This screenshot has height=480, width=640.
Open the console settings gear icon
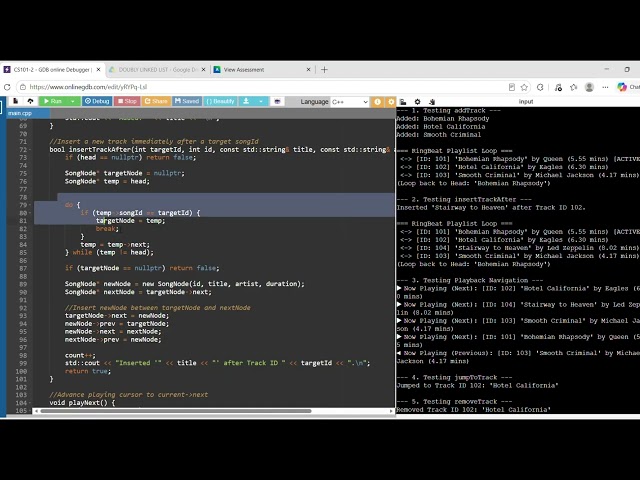[x=417, y=102]
